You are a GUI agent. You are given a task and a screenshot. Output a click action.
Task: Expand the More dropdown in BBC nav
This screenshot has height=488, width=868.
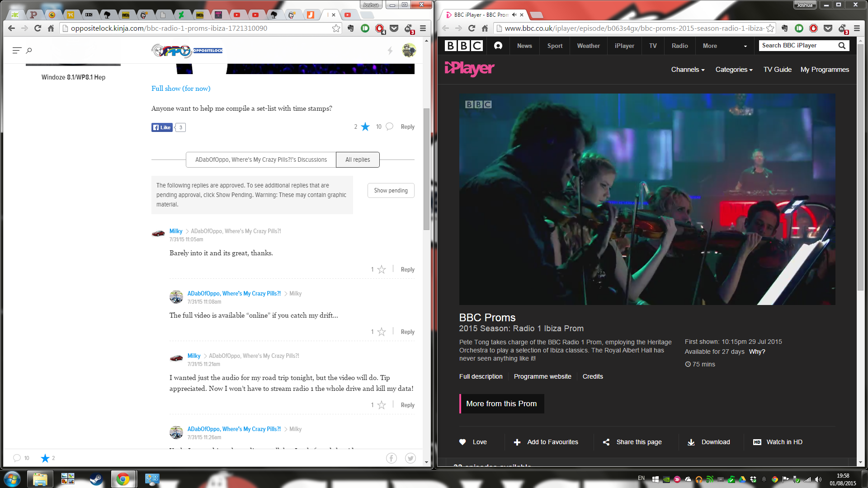point(725,46)
